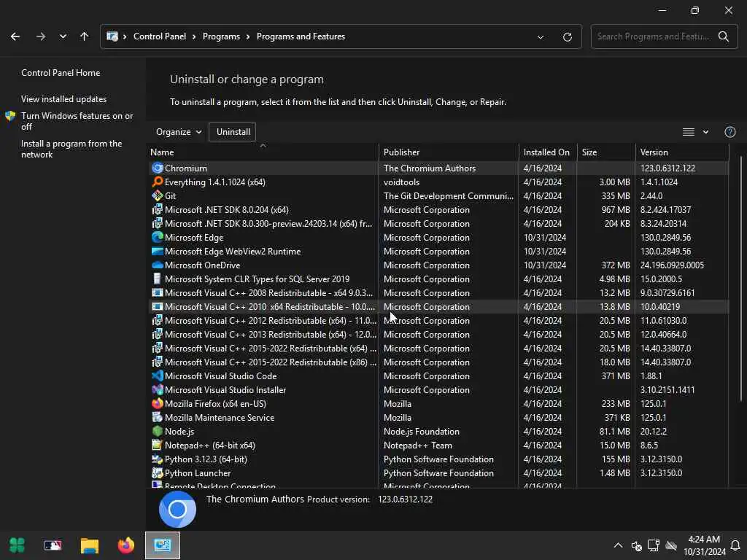Open File Explorer from the taskbar
The image size is (747, 560).
pos(90,545)
